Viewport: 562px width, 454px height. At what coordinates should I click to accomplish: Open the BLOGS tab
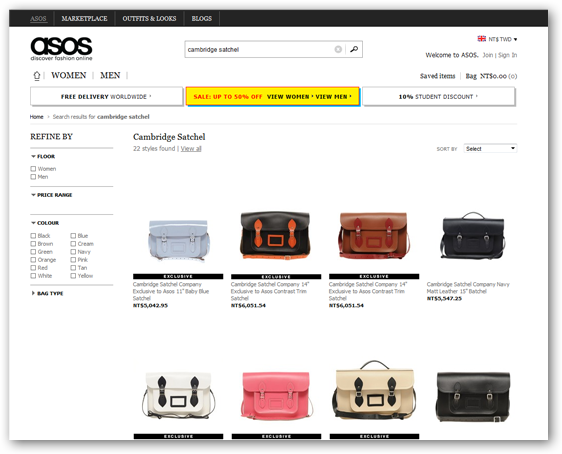pos(201,18)
